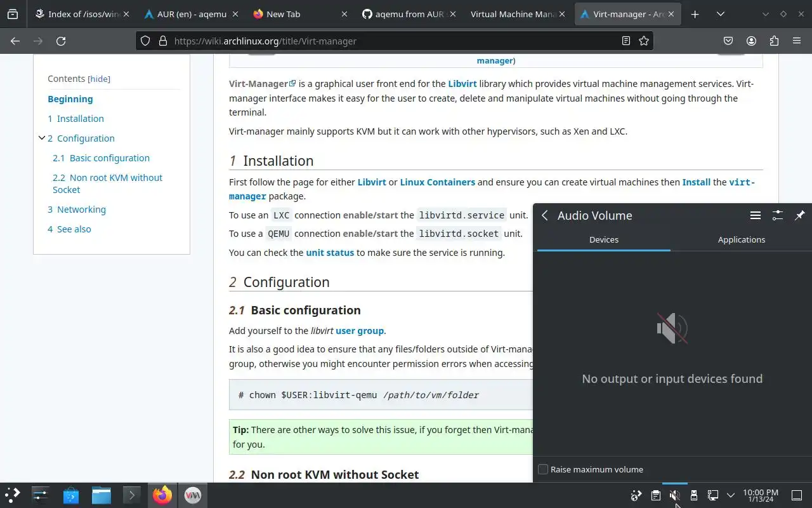This screenshot has width=812, height=508.
Task: Close the 'Virtual Machine Mana' tab
Action: click(x=561, y=14)
